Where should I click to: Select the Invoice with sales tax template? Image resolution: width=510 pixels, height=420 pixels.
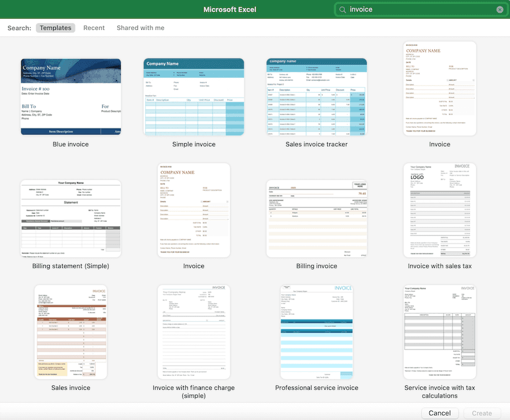(440, 210)
